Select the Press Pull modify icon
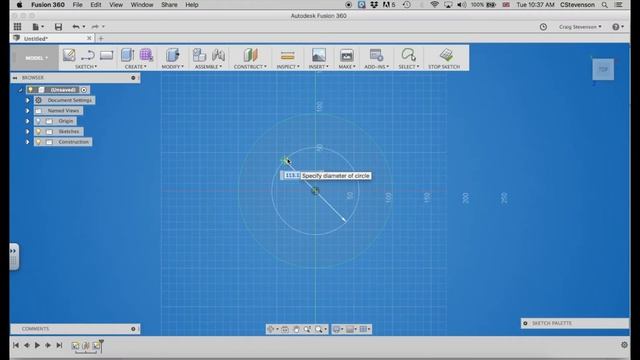This screenshot has width=640, height=360. coord(173,55)
